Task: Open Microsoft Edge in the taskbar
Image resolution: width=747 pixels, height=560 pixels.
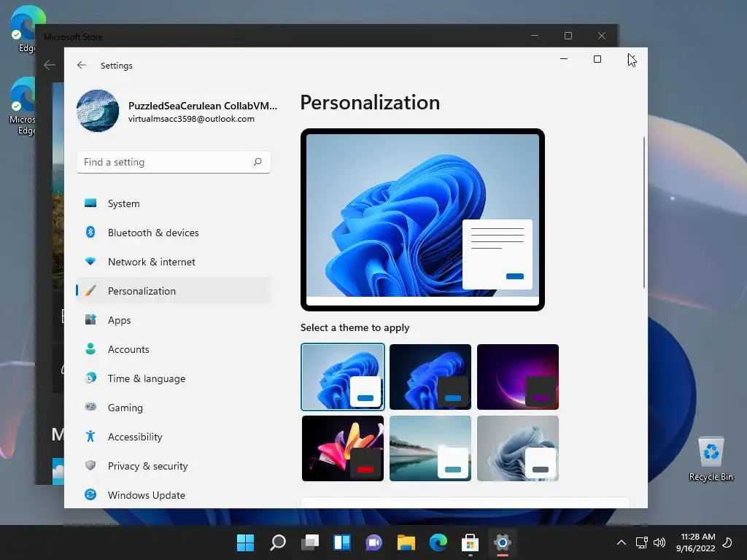Action: [x=438, y=542]
